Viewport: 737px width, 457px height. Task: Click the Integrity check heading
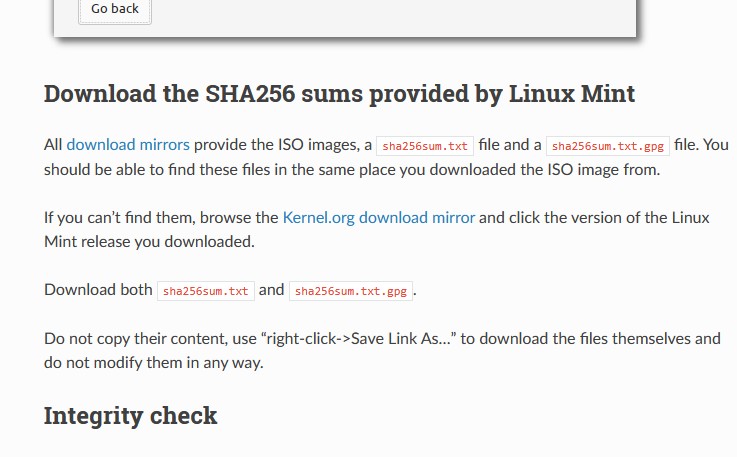click(131, 416)
